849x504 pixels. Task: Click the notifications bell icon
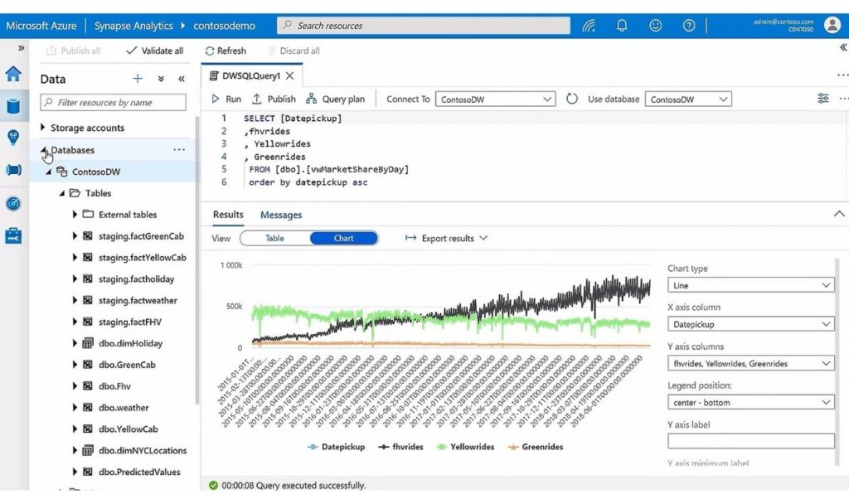click(x=622, y=26)
